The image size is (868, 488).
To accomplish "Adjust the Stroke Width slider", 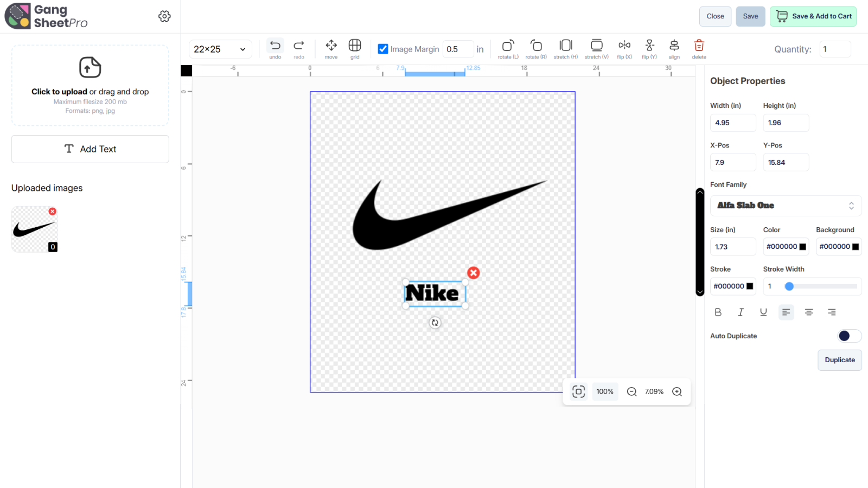I will tap(789, 286).
